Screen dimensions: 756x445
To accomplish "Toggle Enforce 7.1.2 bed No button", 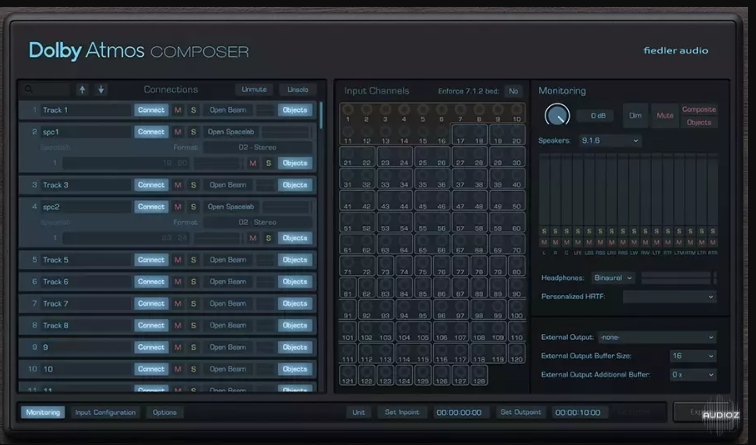I will (x=513, y=91).
